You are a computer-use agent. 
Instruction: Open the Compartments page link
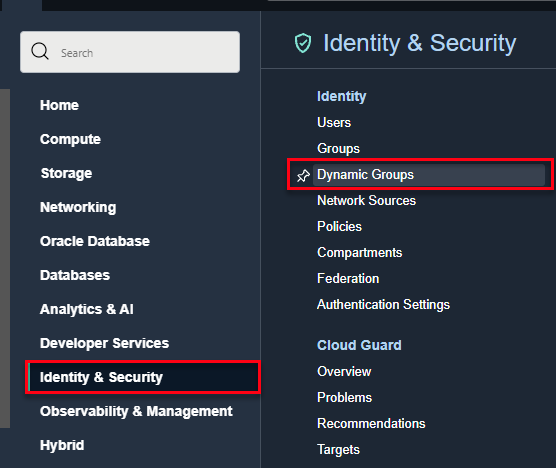pyautogui.click(x=360, y=253)
